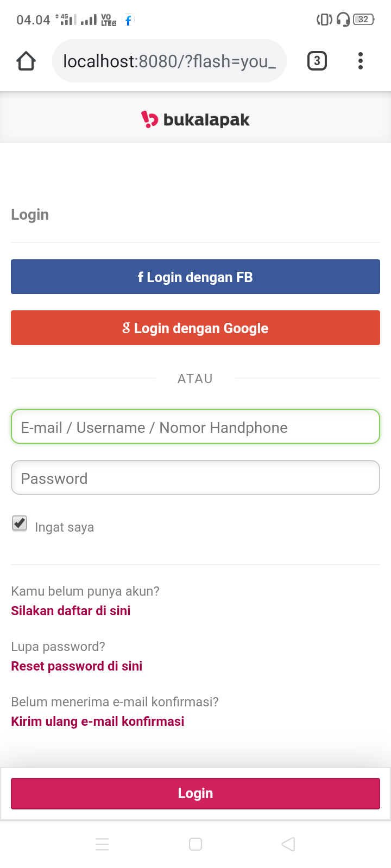Open the Silakan daftar di sini link
Screen dimensions: 391x868
71,611
